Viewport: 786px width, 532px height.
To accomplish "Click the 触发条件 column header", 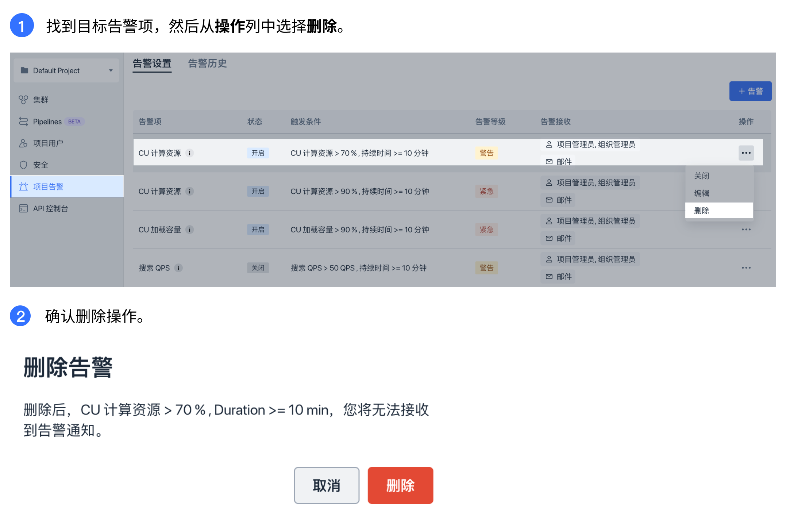I will (x=306, y=122).
